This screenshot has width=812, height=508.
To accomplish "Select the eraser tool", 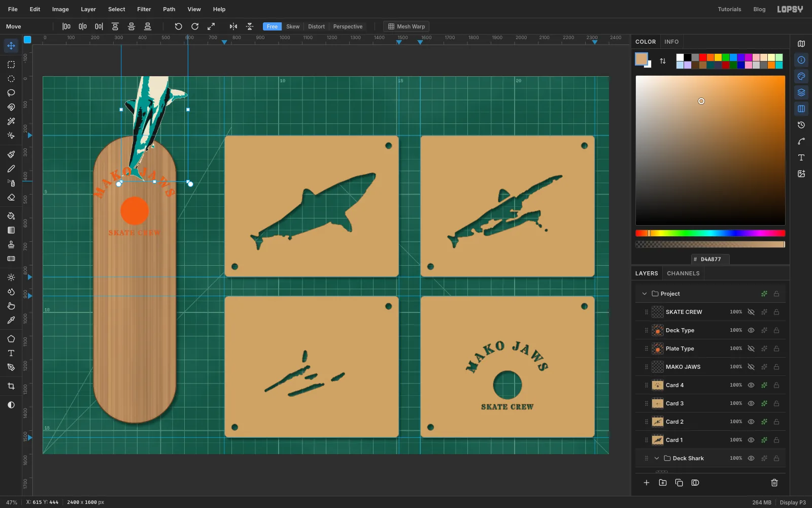I will click(x=11, y=197).
